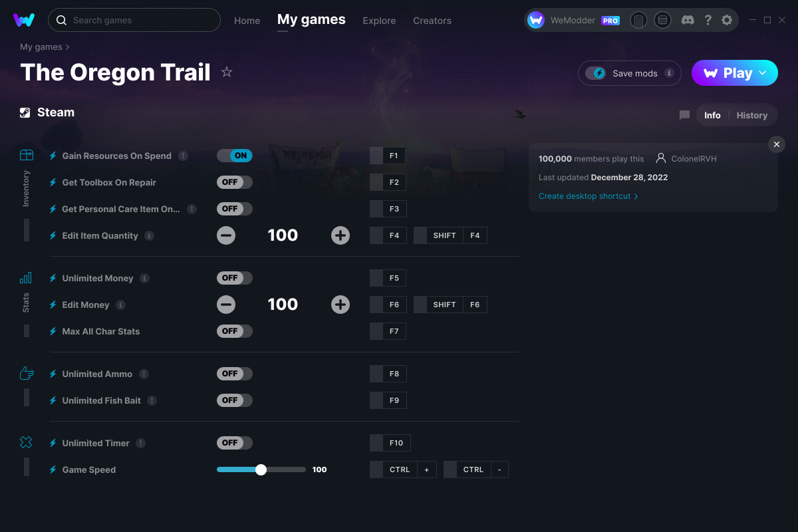Decrease Edit Money with minus button
This screenshot has width=798, height=532.
point(226,305)
